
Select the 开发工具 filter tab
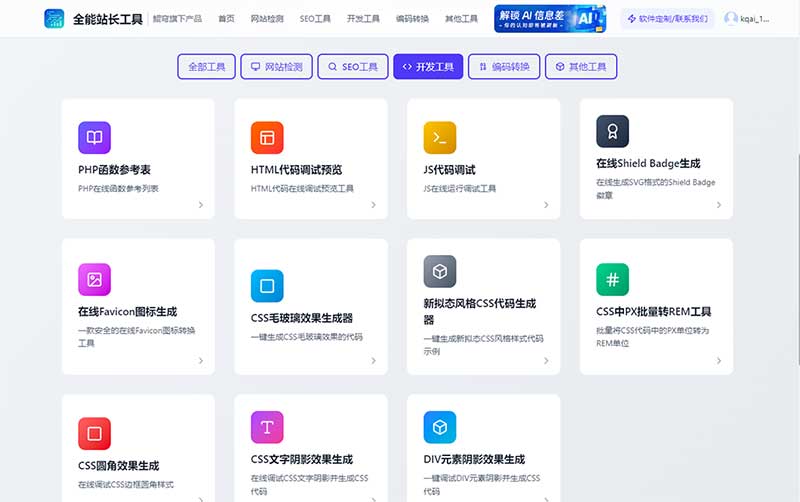click(x=428, y=66)
